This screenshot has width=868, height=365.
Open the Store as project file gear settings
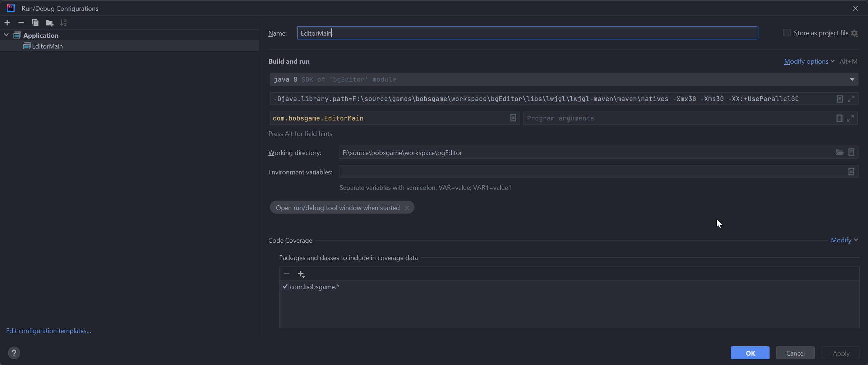(855, 33)
